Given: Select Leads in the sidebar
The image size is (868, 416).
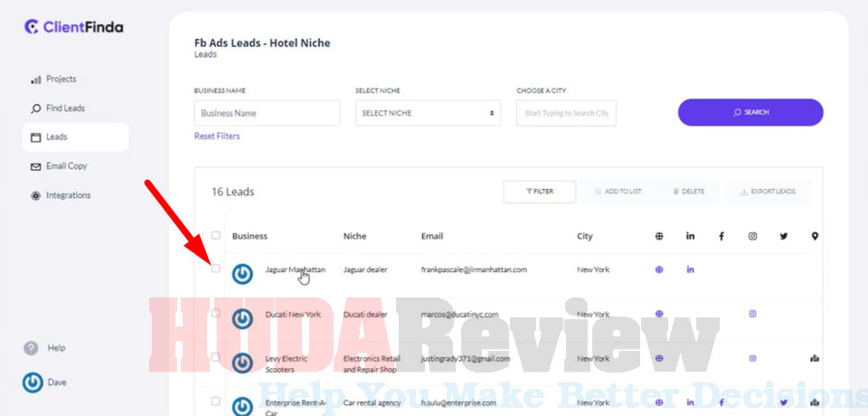Looking at the screenshot, I should click(75, 137).
